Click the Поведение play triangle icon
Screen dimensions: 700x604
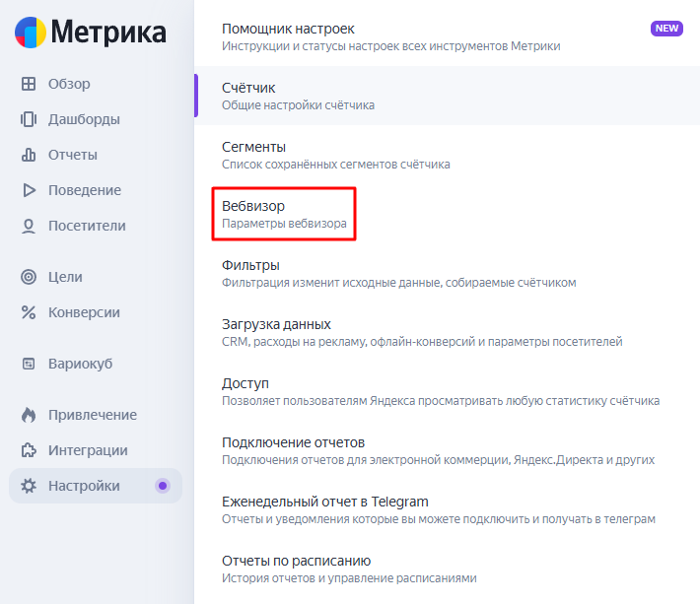tap(29, 190)
